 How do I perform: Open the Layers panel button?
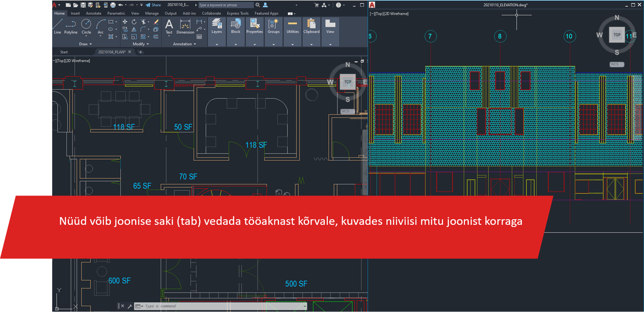pyautogui.click(x=217, y=26)
